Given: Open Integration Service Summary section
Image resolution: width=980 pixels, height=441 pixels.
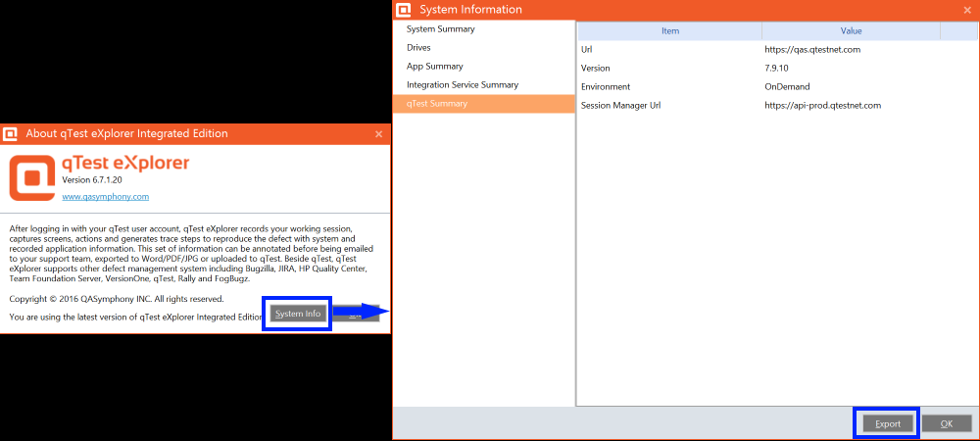Looking at the screenshot, I should pyautogui.click(x=483, y=85).
